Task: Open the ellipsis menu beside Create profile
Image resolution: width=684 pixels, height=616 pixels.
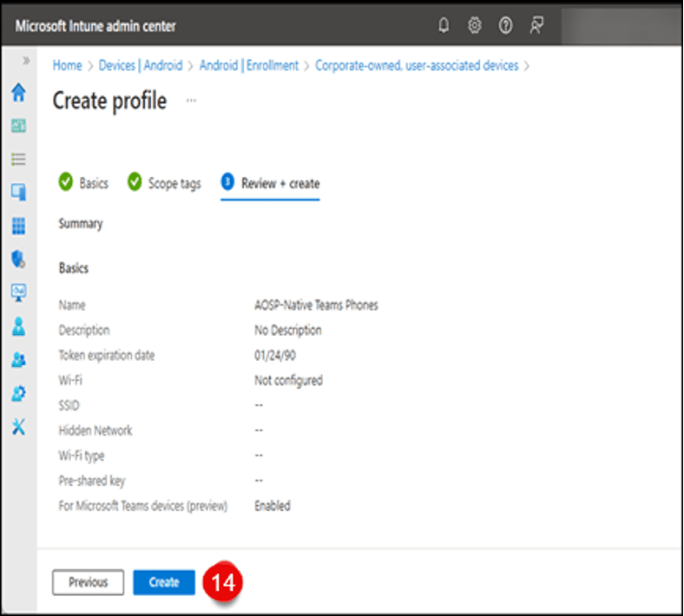Action: pyautogui.click(x=191, y=101)
